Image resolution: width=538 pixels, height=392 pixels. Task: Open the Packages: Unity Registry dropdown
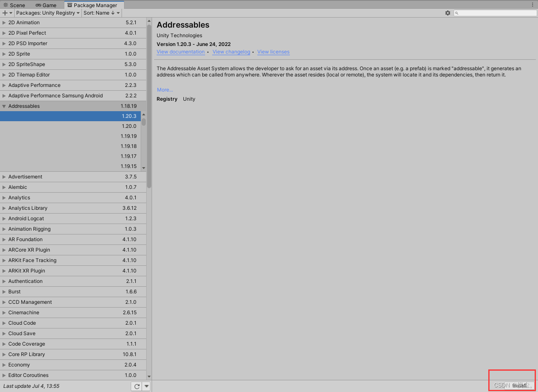click(x=48, y=13)
